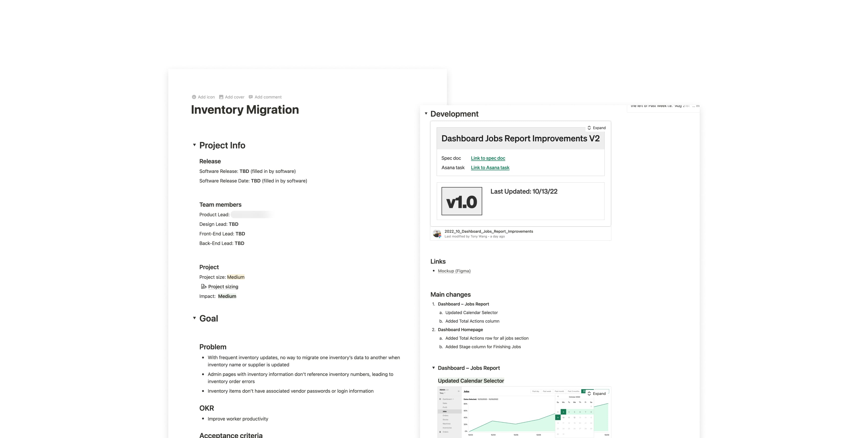Viewport: 868px width, 438px height.
Task: Collapse the Dashboard – Jobs Report toggle heading
Action: [x=433, y=368]
